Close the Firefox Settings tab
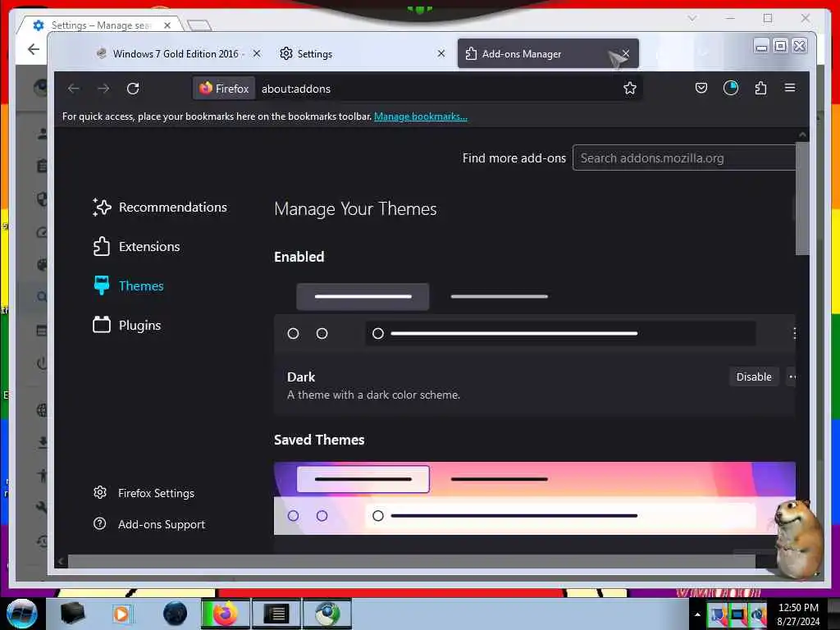Image resolution: width=840 pixels, height=630 pixels. coord(441,53)
